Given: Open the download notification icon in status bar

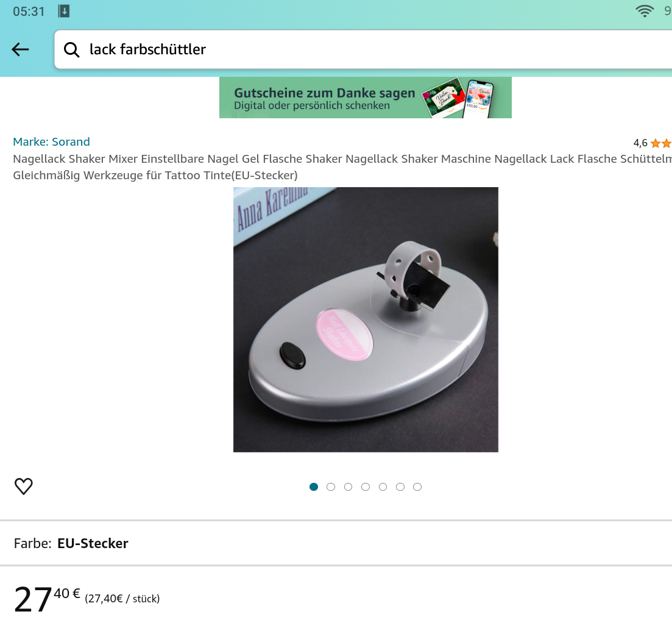Looking at the screenshot, I should (64, 12).
